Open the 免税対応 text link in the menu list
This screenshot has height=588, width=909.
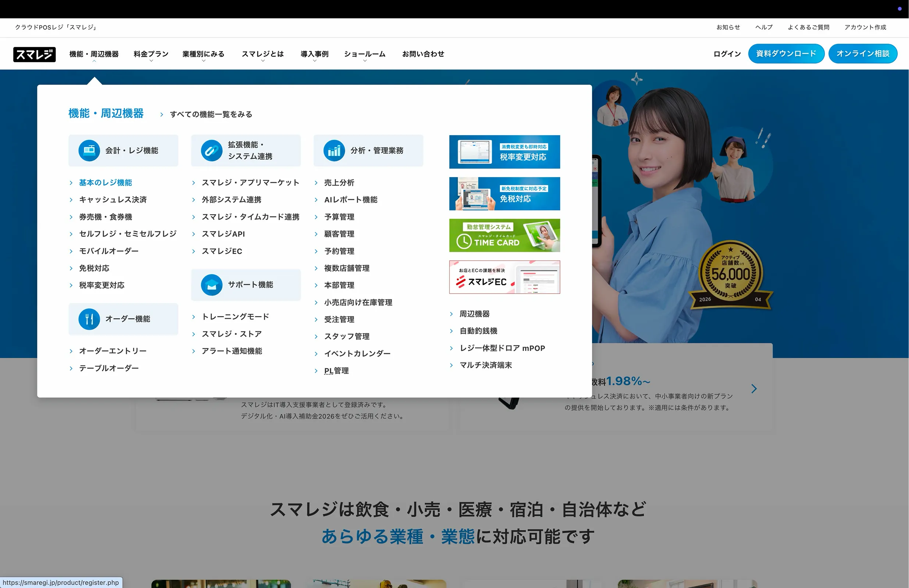[x=94, y=268]
